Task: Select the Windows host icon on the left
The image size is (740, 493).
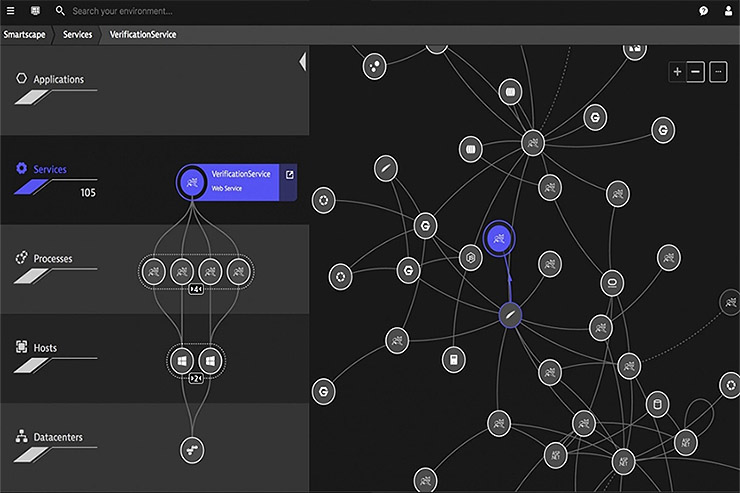Action: [183, 360]
